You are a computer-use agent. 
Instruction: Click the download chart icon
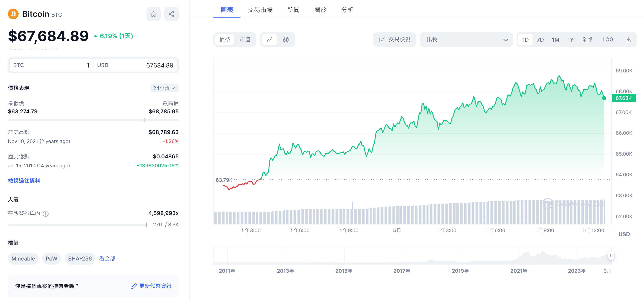coord(628,40)
